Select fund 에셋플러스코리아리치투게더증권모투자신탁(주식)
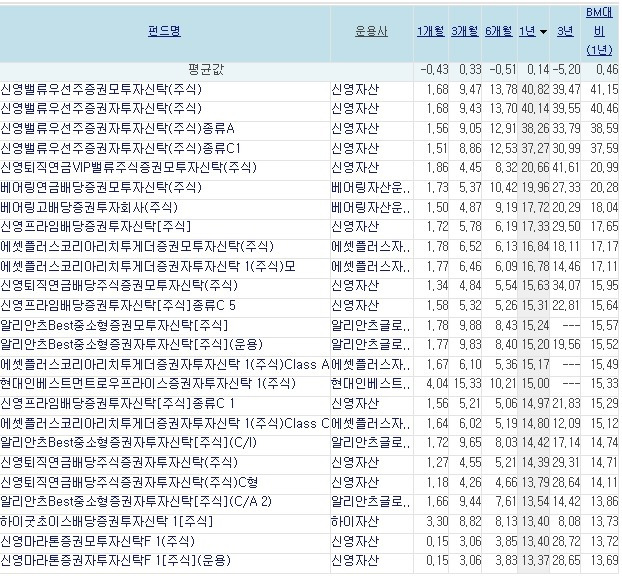Viewport: 622px width, 576px height. click(137, 246)
